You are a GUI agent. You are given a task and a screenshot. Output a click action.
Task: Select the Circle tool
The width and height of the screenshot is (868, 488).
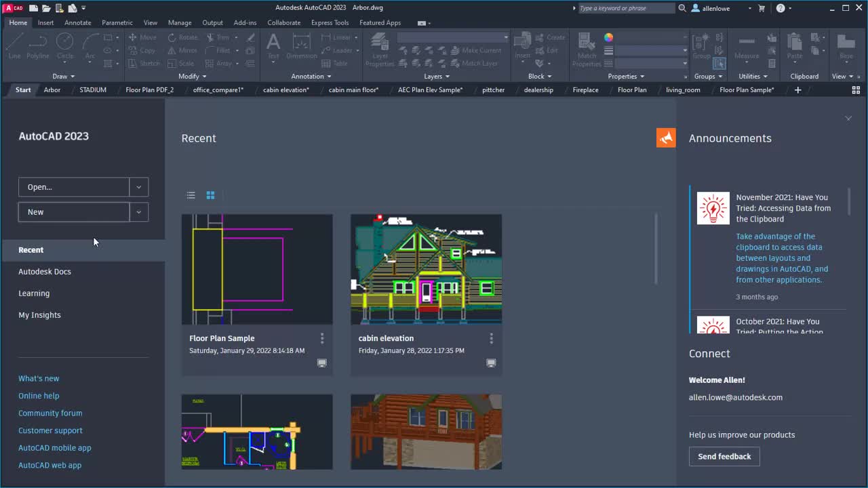click(x=65, y=47)
